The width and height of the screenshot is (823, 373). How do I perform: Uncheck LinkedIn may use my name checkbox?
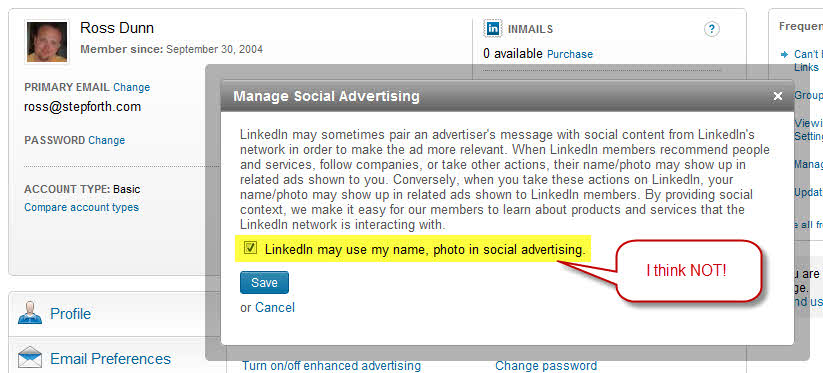tap(250, 248)
